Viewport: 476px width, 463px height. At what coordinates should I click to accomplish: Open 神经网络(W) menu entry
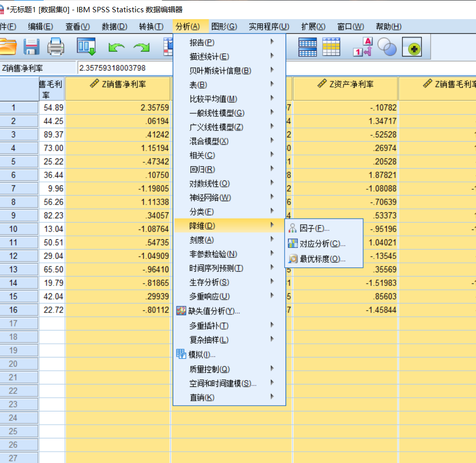click(229, 198)
